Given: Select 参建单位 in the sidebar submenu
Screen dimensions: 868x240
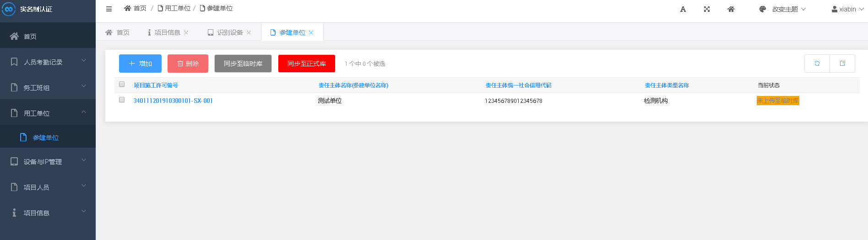Looking at the screenshot, I should click(x=45, y=138).
